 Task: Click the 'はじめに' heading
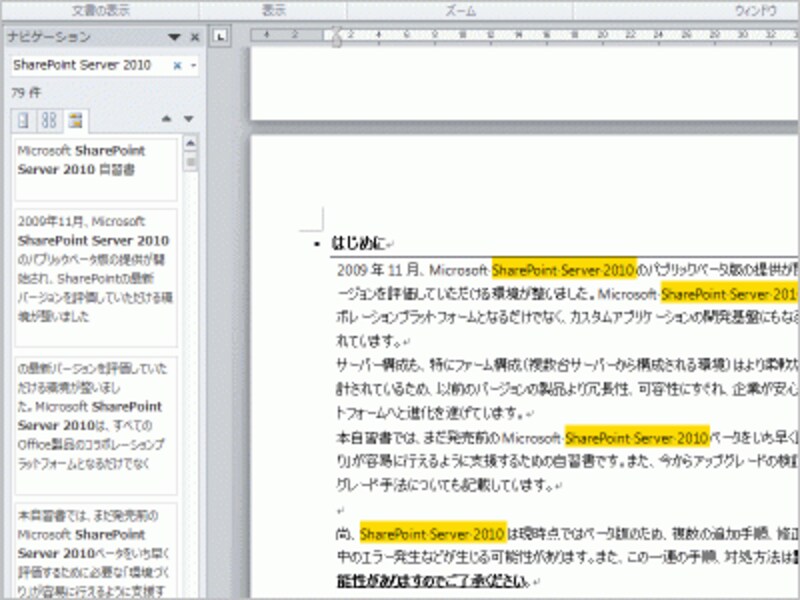coord(358,243)
